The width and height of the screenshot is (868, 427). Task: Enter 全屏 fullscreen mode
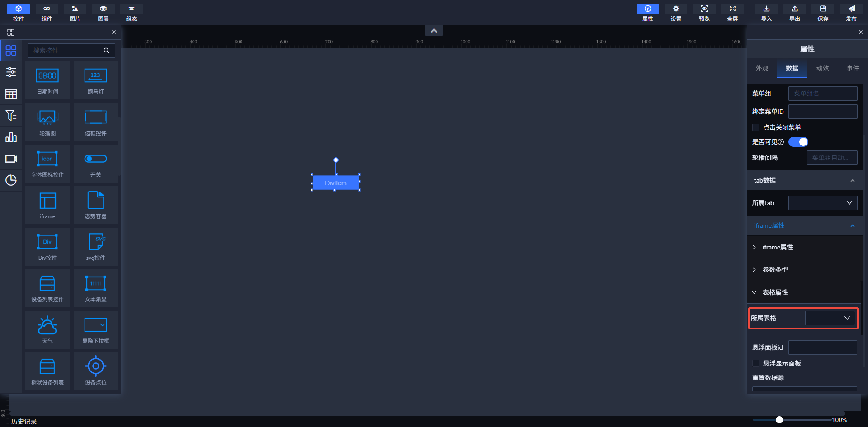coord(732,13)
